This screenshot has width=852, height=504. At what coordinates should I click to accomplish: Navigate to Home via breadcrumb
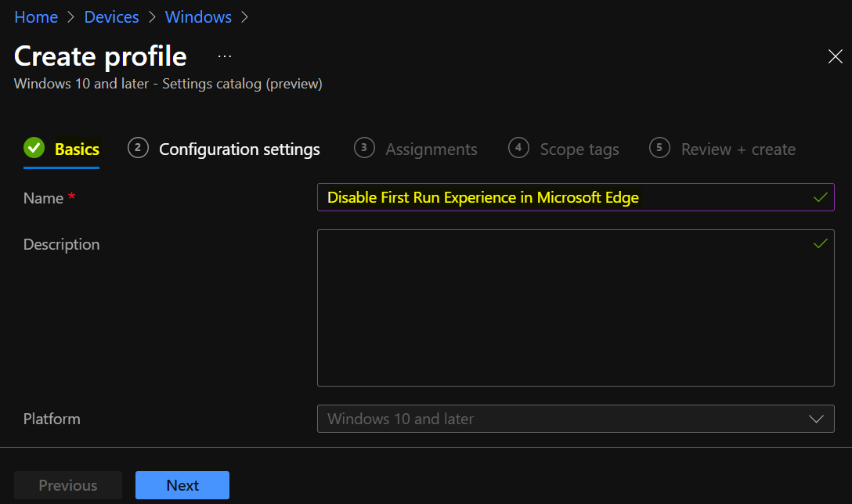pos(36,16)
